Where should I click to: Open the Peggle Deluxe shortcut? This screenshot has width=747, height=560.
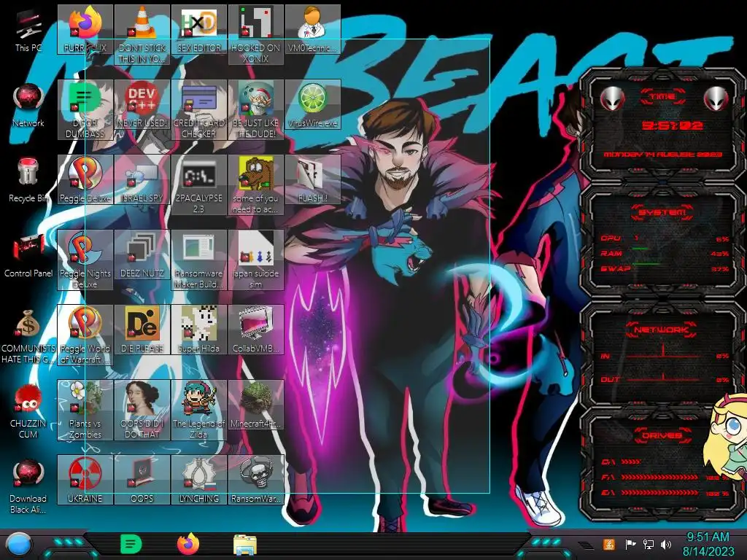click(x=85, y=179)
